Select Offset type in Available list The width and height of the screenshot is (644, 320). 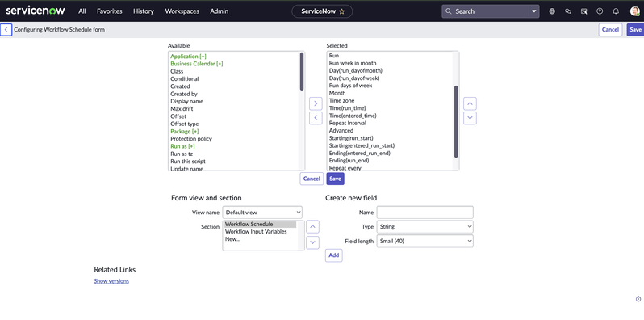point(185,124)
